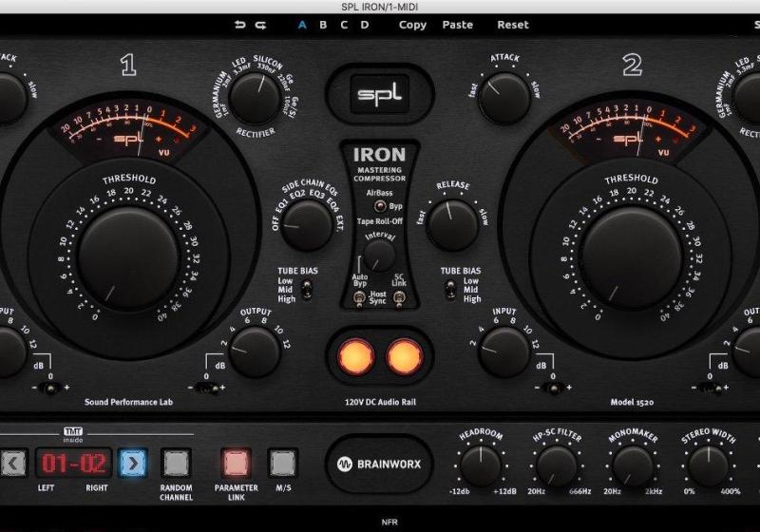Adjust channel 2 Attack knob
760x532 pixels.
click(x=504, y=98)
